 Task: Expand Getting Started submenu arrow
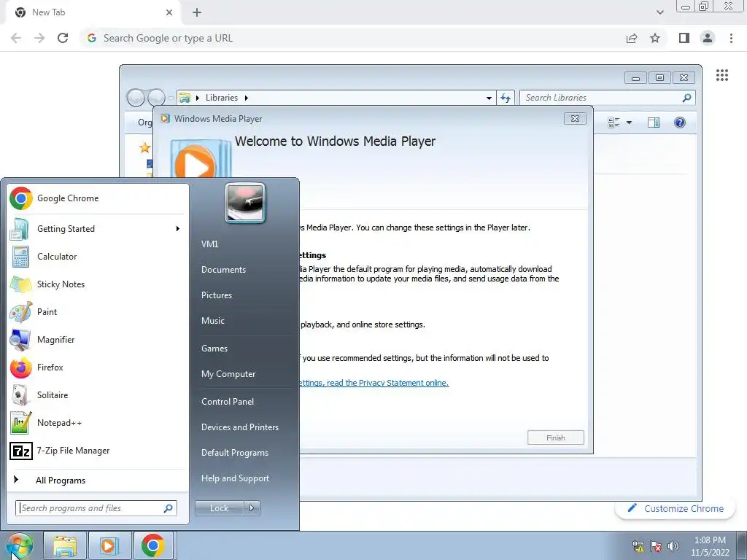(178, 228)
